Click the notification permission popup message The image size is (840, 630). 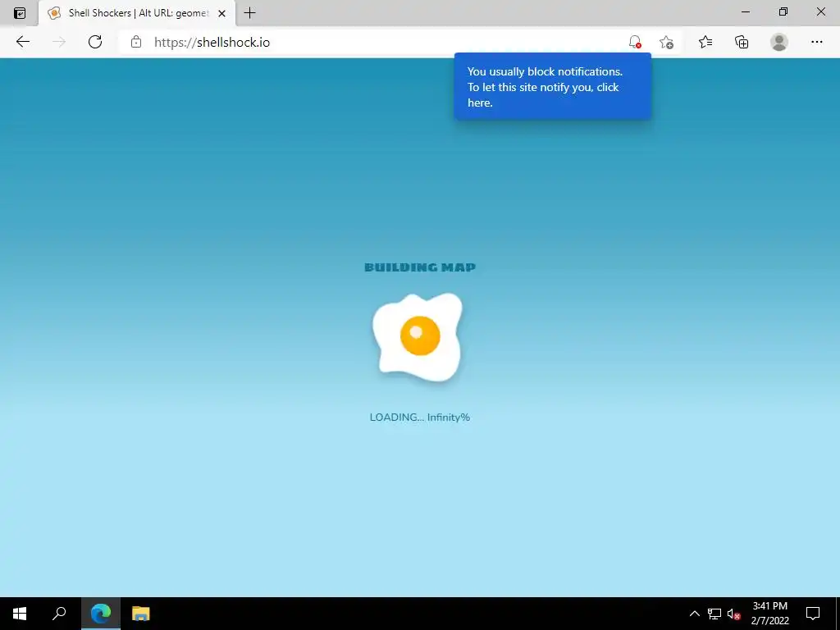pyautogui.click(x=552, y=87)
